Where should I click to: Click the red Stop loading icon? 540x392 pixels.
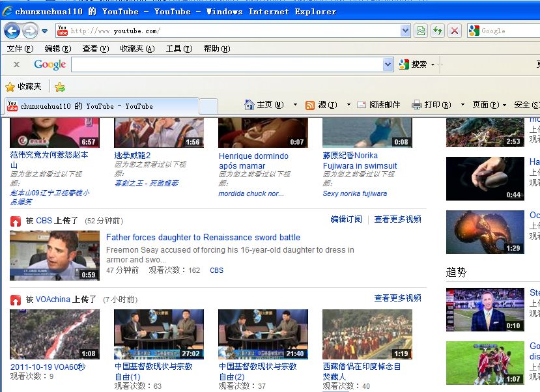click(455, 31)
